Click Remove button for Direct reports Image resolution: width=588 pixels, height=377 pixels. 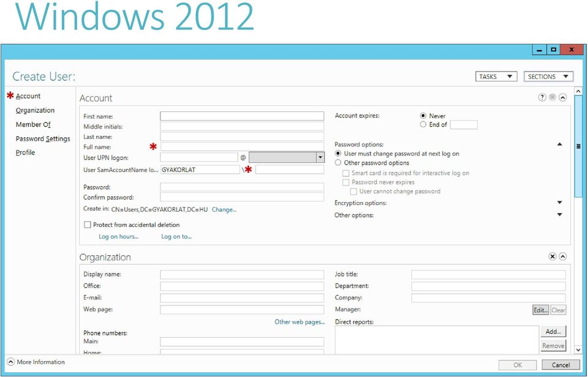(x=553, y=346)
